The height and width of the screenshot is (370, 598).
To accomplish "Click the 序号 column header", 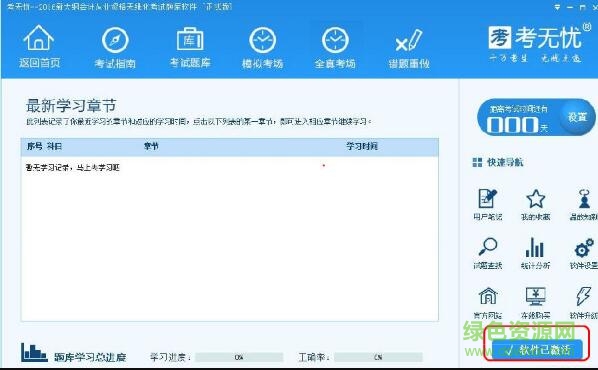I will pos(34,146).
